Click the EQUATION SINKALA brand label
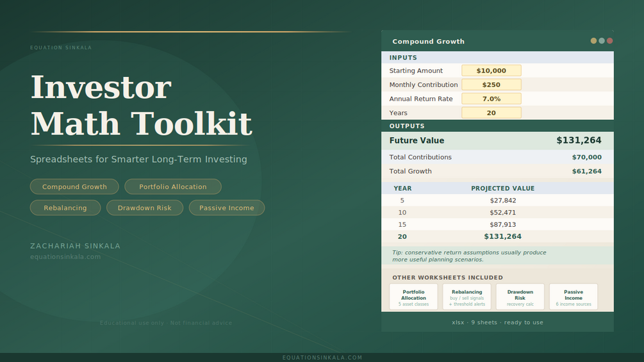Screen dimensions: 644x362 (61, 47)
